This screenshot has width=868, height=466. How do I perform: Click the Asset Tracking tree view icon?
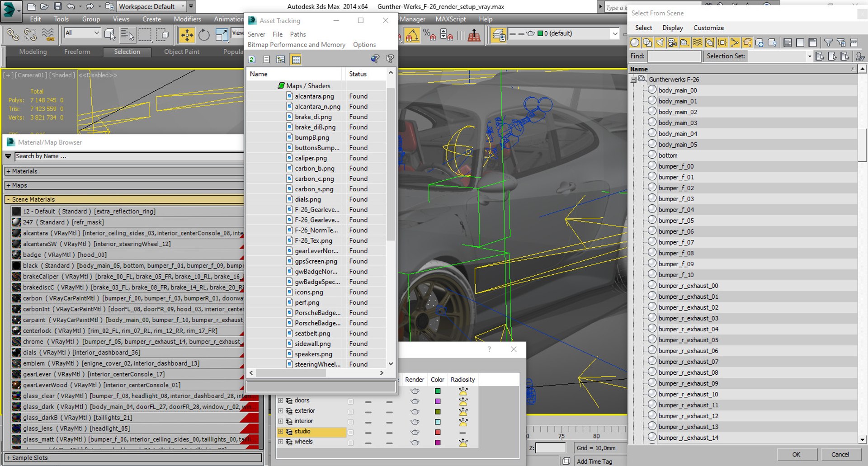281,59
